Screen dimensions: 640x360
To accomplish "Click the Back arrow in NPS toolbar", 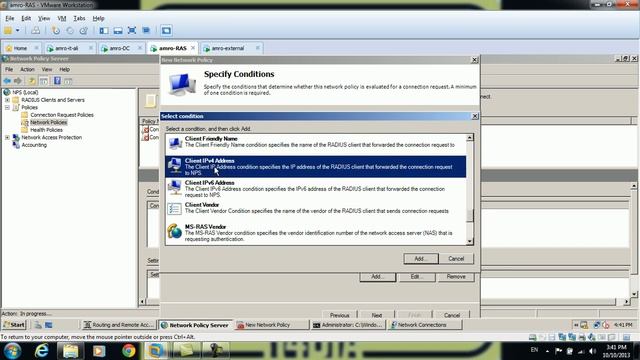I will pyautogui.click(x=7, y=81).
